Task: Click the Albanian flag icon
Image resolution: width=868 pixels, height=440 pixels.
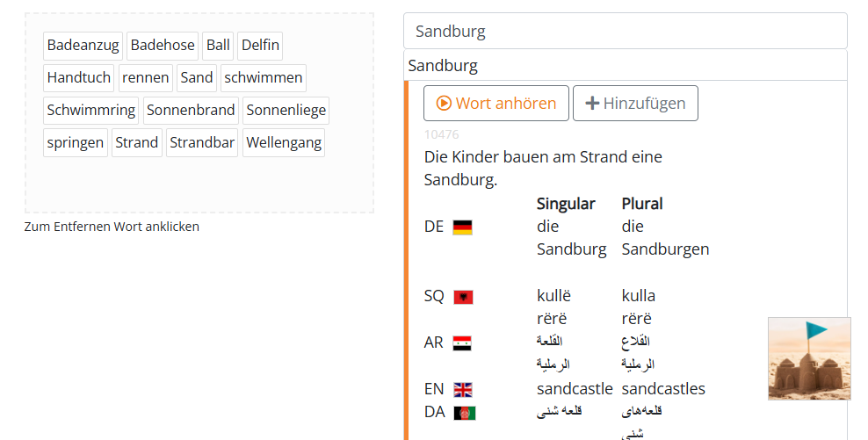Action: [463, 297]
